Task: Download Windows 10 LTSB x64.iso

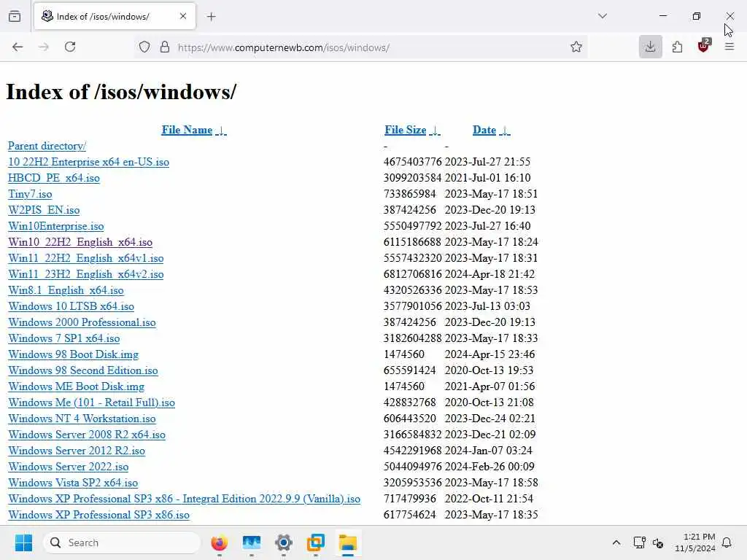Action: [71, 306]
